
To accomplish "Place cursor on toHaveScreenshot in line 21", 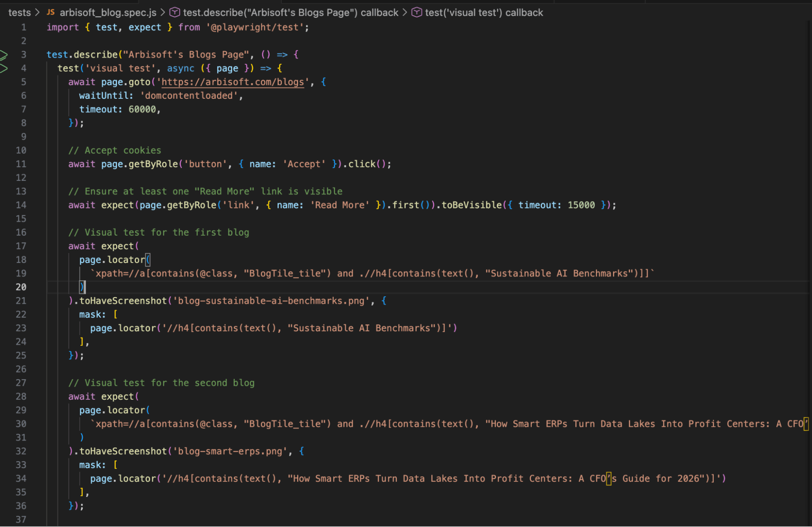I will (x=123, y=301).
